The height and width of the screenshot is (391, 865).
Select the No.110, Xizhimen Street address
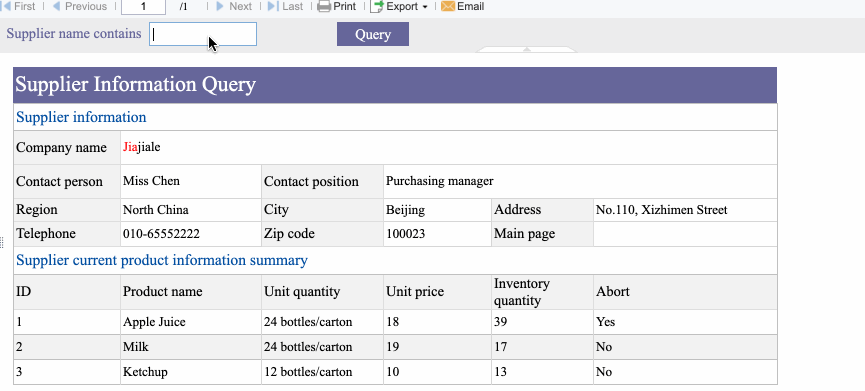pos(661,210)
